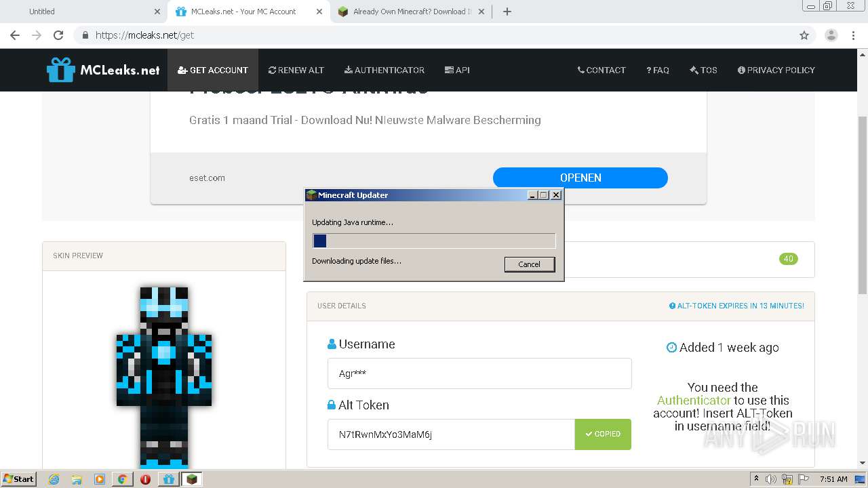Image resolution: width=868 pixels, height=488 pixels.
Task: Open the gift taskbar icon
Action: click(169, 479)
